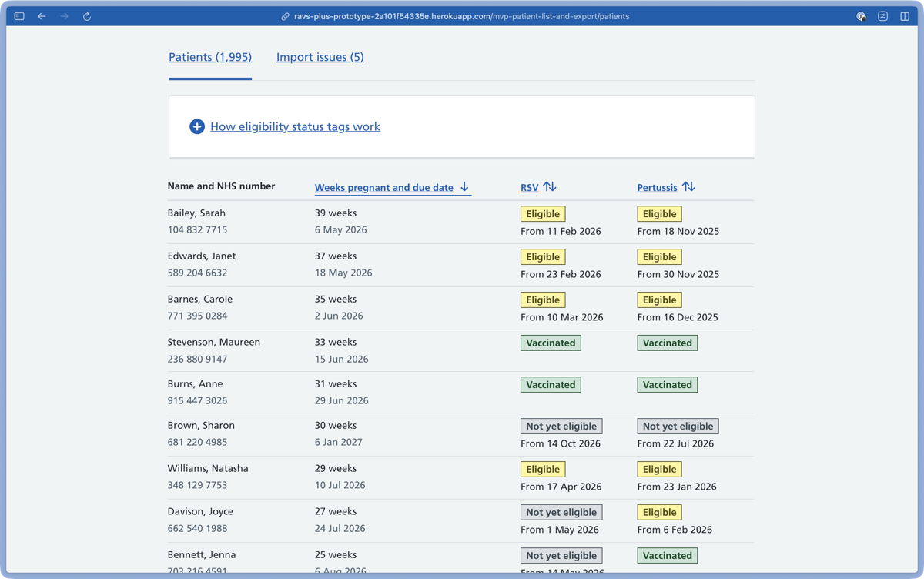Click RSV Vaccinated tag for Burns, Anne
This screenshot has width=924, height=579.
551,385
